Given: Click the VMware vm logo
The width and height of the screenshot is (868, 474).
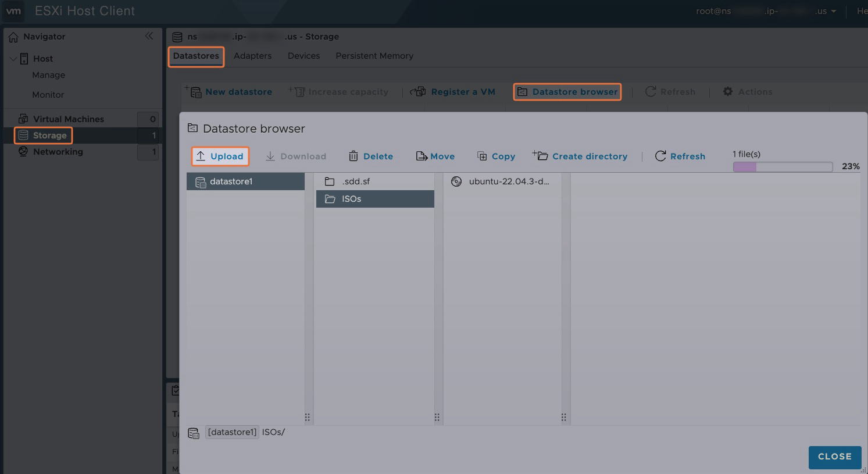Looking at the screenshot, I should click(13, 11).
